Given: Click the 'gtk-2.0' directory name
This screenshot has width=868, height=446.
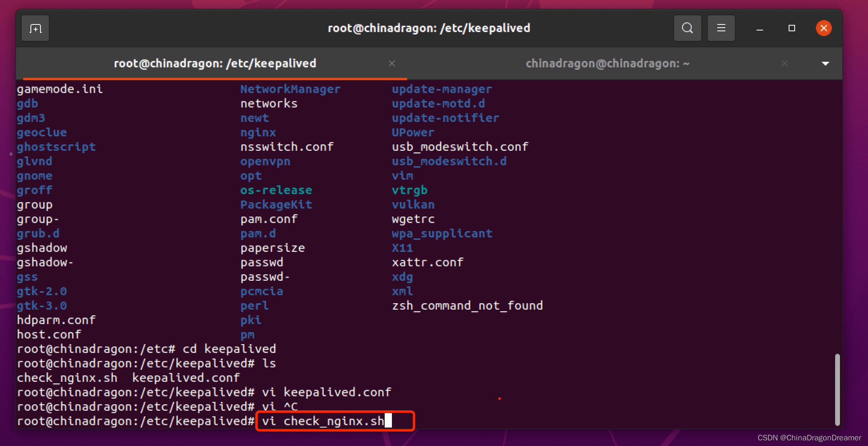Looking at the screenshot, I should pos(42,291).
